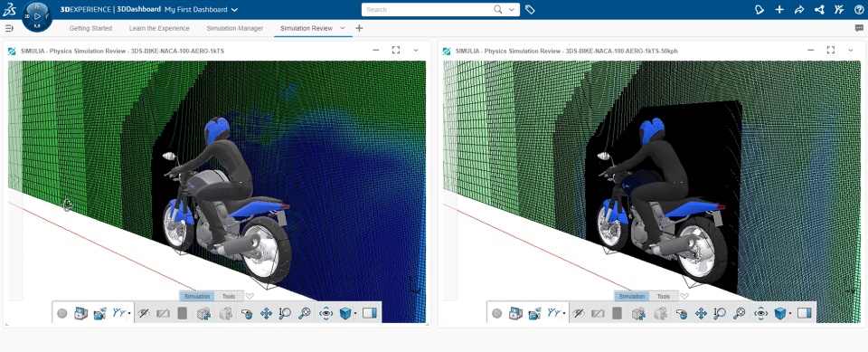This screenshot has height=352, width=868.
Task: Toggle Hide/Show eye icon in left widget
Action: click(144, 314)
